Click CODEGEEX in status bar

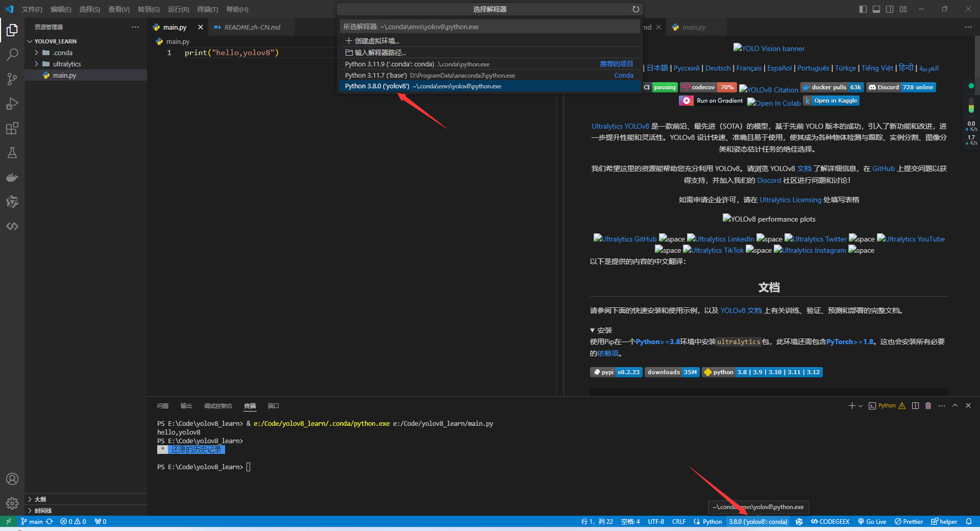830,521
